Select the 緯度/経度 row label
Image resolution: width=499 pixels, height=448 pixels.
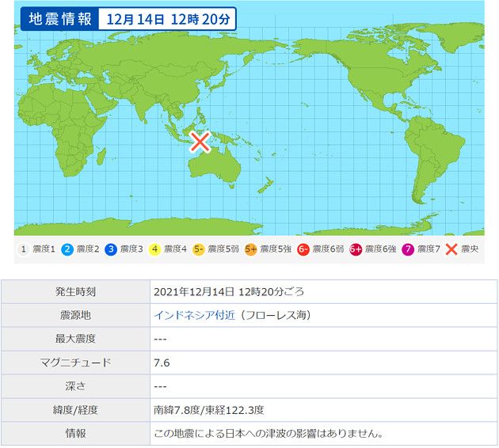click(x=75, y=410)
